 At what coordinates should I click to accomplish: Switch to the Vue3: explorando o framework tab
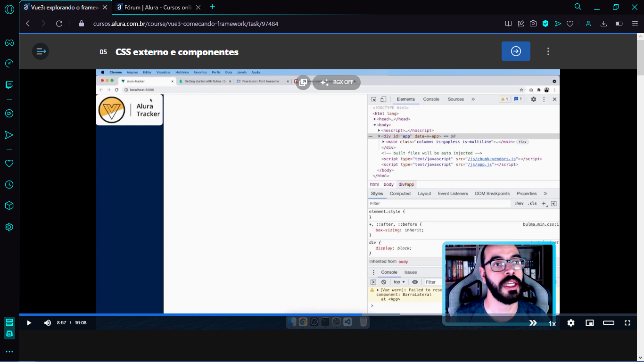66,7
